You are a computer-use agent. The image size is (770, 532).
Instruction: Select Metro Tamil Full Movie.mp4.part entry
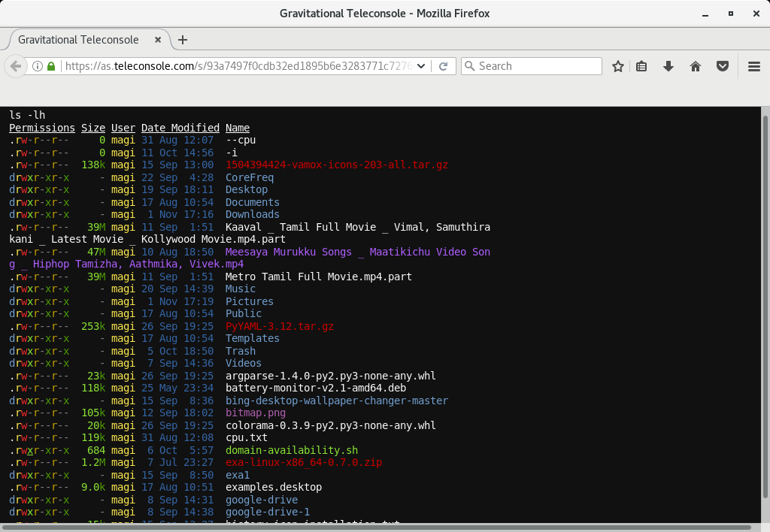[319, 277]
